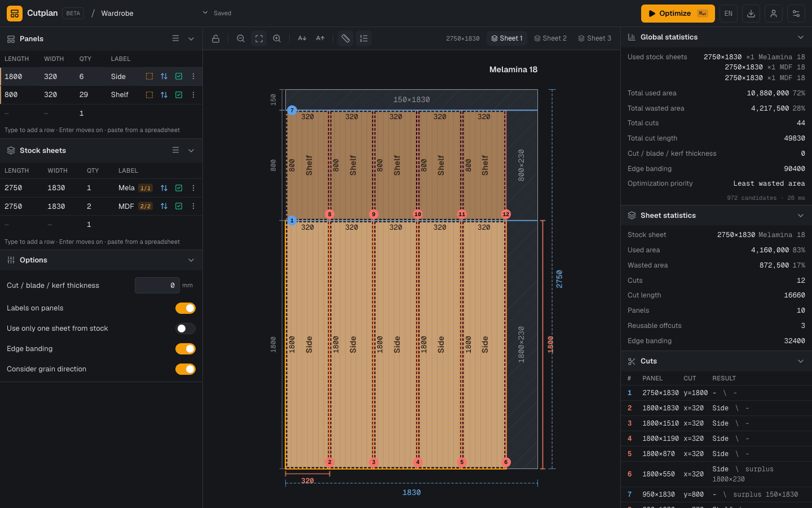Collapse the Global statistics section

[x=801, y=37]
